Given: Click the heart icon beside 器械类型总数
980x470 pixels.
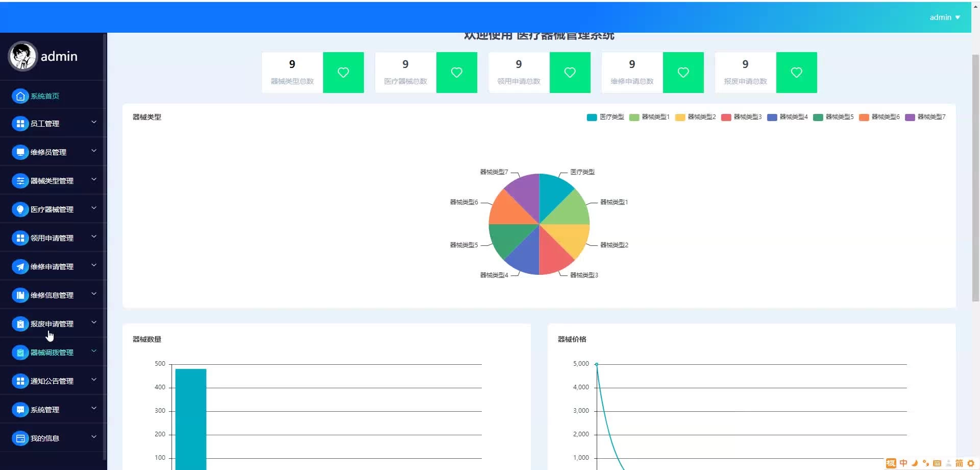Looking at the screenshot, I should click(343, 73).
